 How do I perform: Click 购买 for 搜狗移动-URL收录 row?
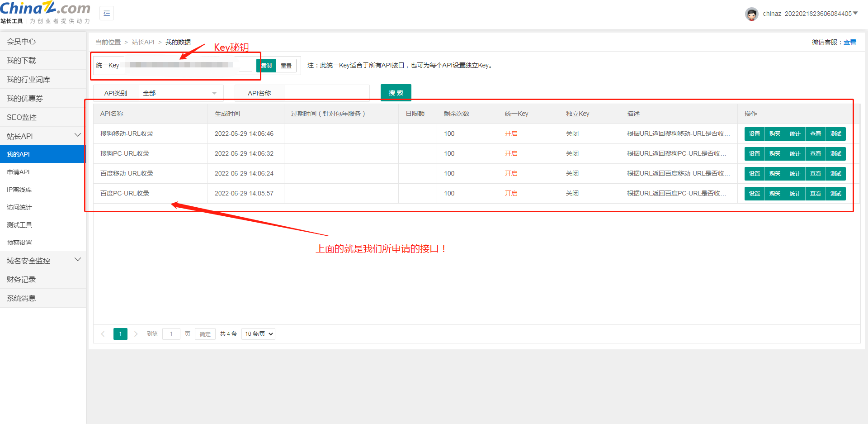tap(775, 134)
